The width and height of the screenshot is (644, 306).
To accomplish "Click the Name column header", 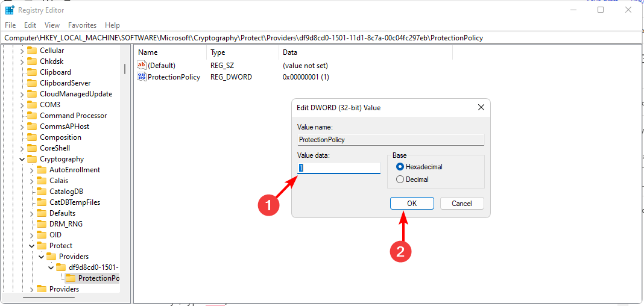I will coord(171,52).
